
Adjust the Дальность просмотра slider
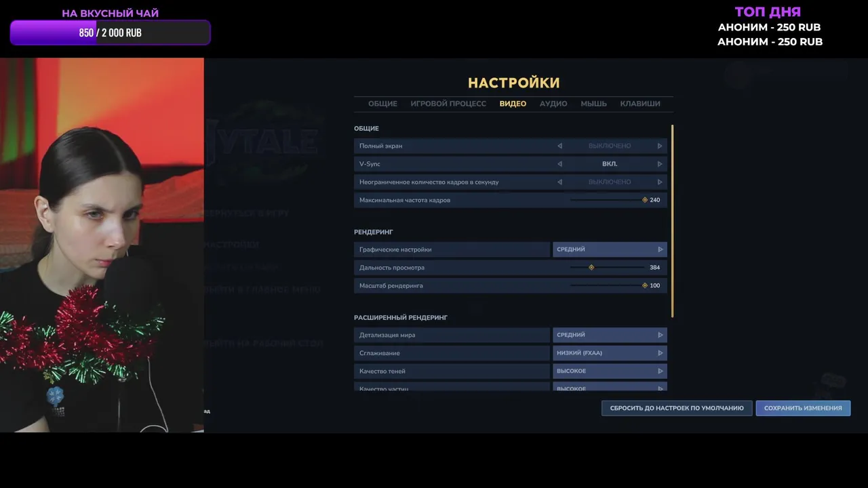(608, 267)
